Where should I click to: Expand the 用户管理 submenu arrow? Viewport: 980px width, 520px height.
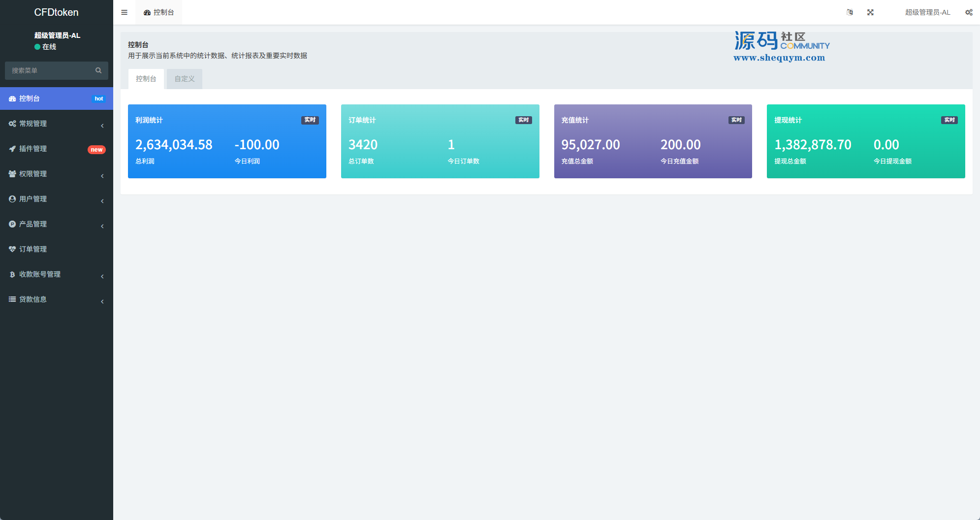pos(102,201)
